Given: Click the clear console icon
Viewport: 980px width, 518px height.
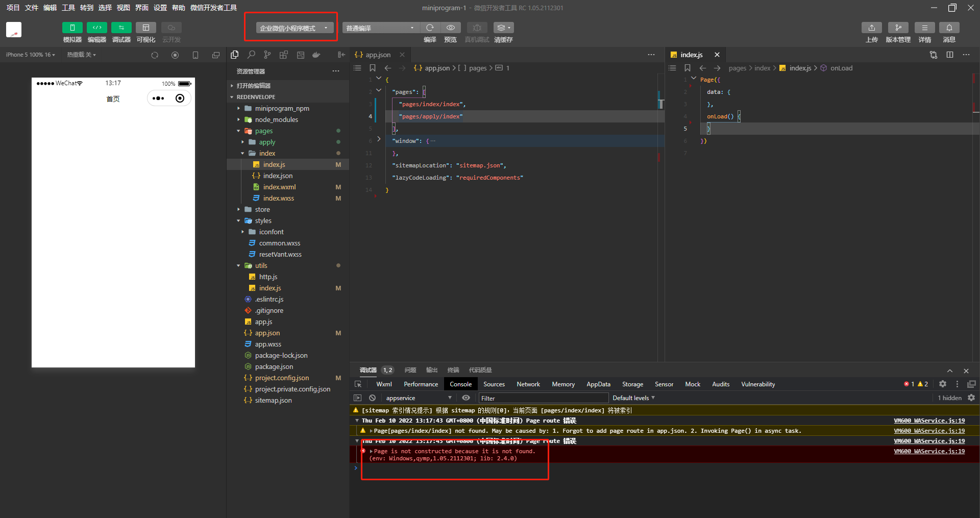Looking at the screenshot, I should [373, 398].
